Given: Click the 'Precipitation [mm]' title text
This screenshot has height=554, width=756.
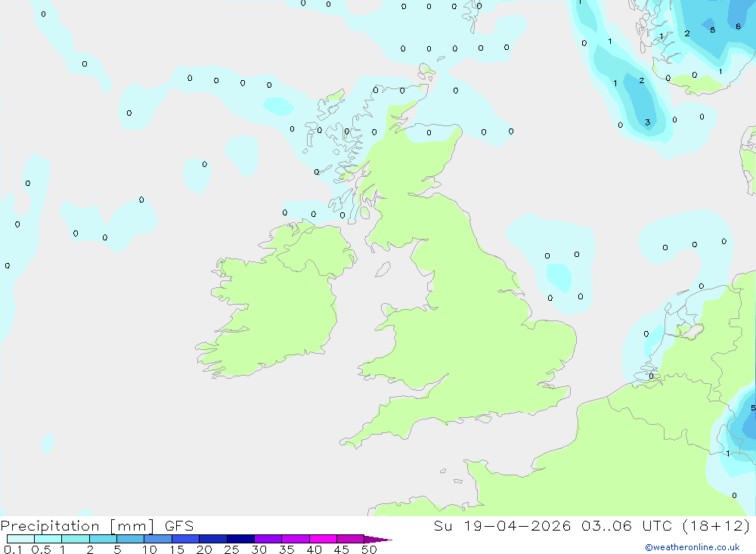Looking at the screenshot, I should pyautogui.click(x=77, y=526).
